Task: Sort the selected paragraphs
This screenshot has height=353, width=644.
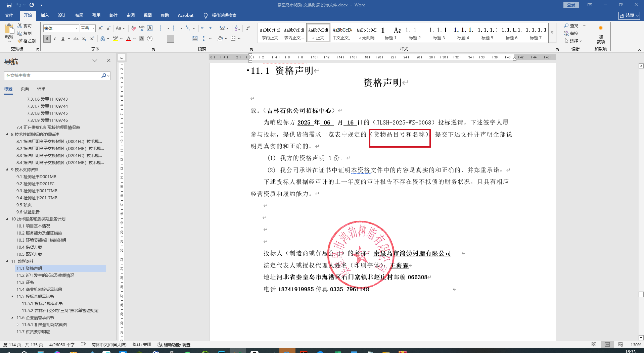Action: tap(237, 29)
